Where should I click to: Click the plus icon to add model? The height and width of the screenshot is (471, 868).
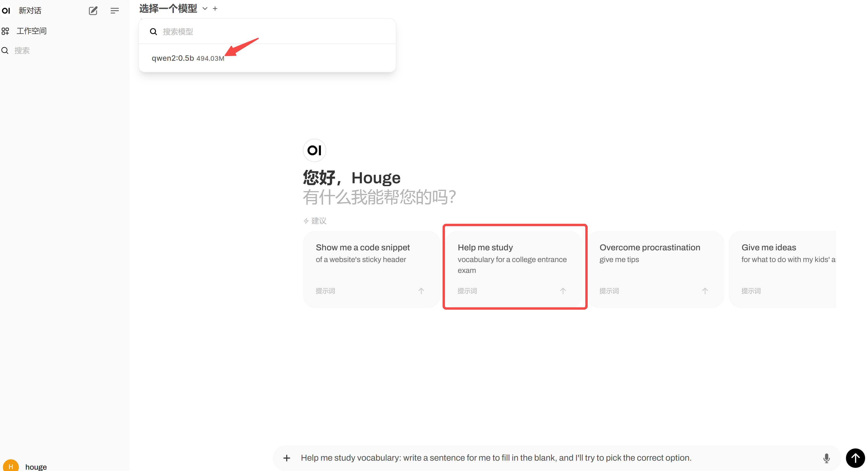[215, 9]
